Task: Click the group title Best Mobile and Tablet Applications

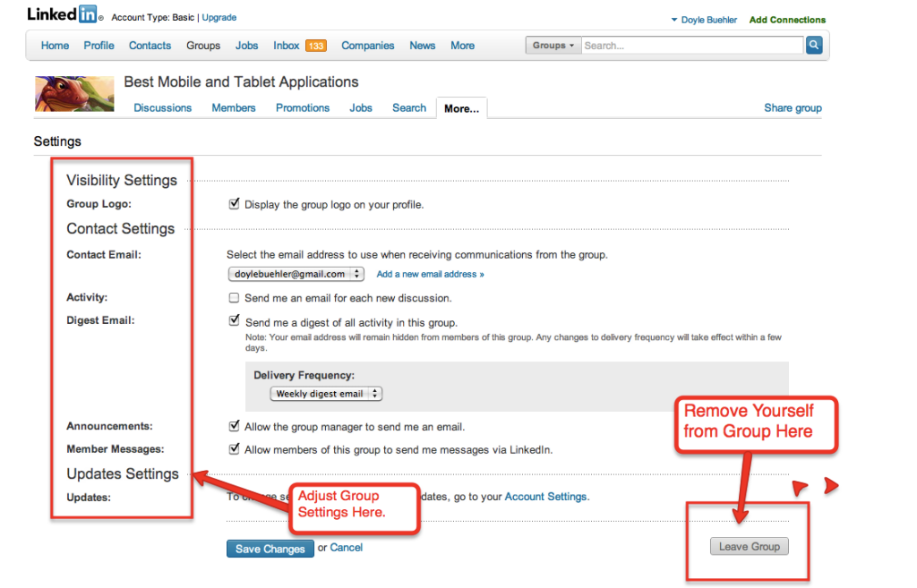Action: point(241,81)
